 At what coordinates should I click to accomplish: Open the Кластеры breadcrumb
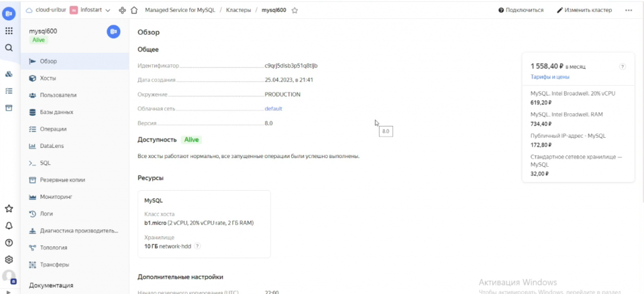point(238,10)
